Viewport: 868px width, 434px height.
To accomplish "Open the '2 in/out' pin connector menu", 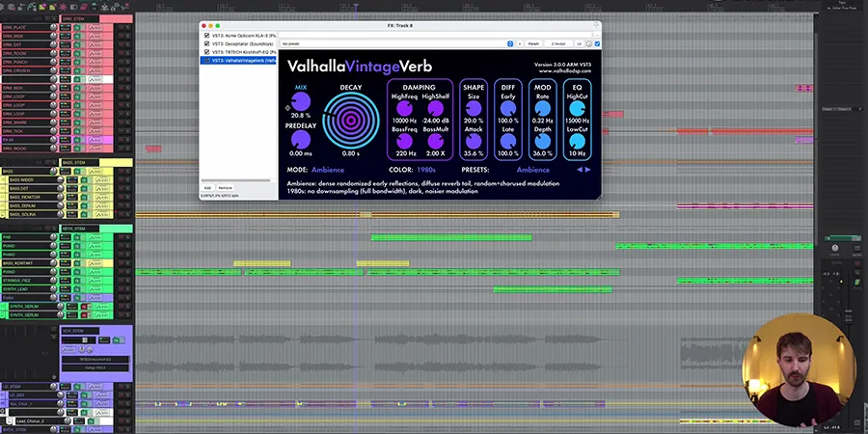I will [x=558, y=43].
